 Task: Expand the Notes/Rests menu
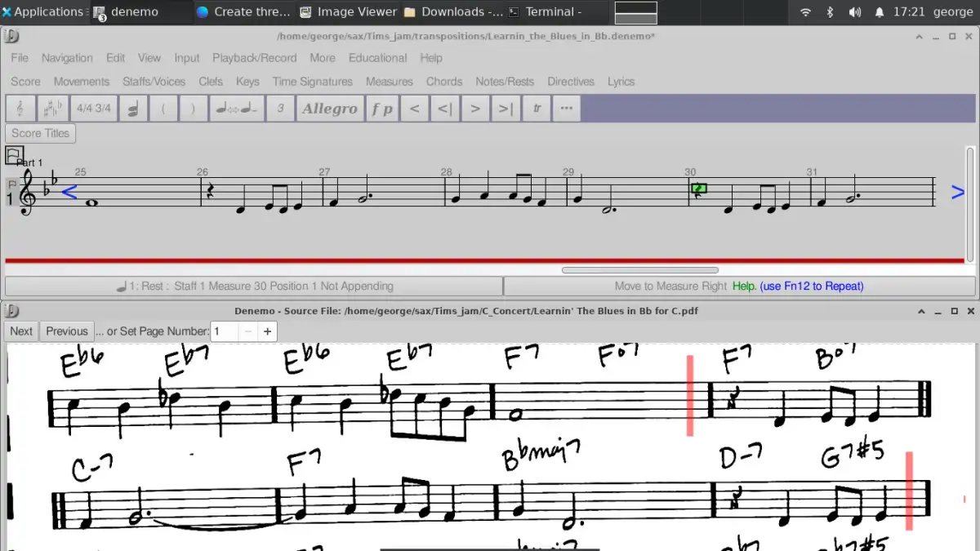pos(505,82)
